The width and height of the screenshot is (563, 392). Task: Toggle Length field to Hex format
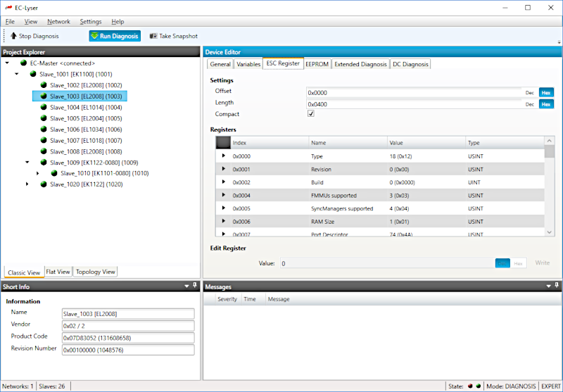tap(545, 104)
